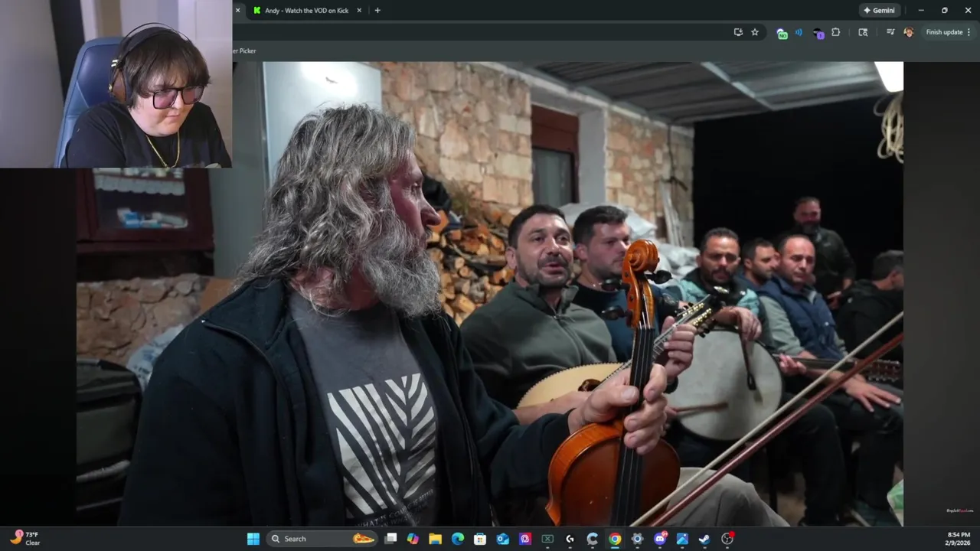
Task: Open the Gemini assistant button
Action: 879,11
